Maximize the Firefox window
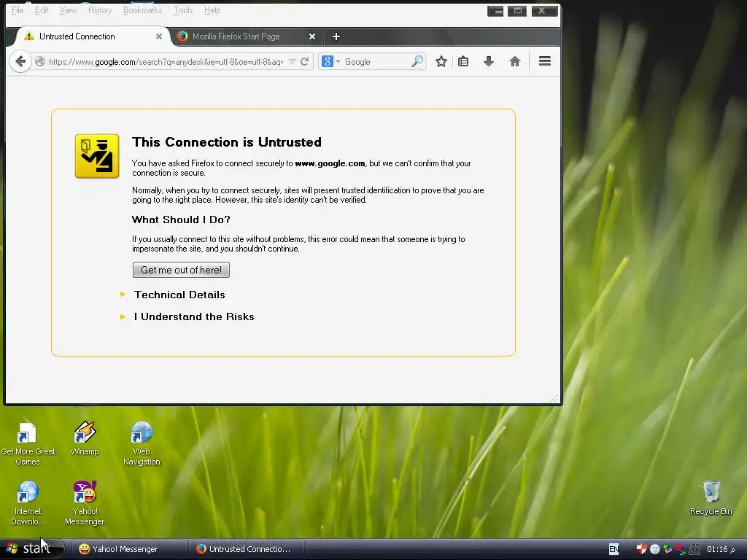The height and width of the screenshot is (560, 747). (x=517, y=10)
